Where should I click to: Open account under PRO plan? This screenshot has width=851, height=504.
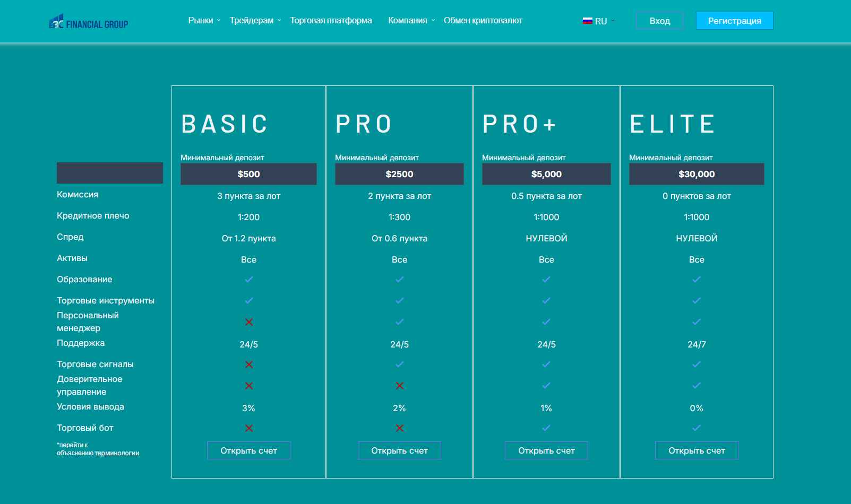pyautogui.click(x=399, y=450)
